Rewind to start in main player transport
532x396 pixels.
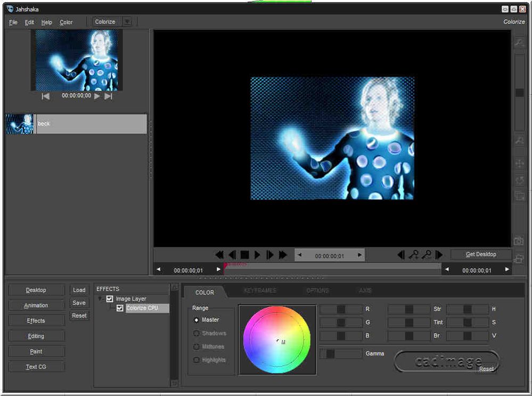(219, 255)
